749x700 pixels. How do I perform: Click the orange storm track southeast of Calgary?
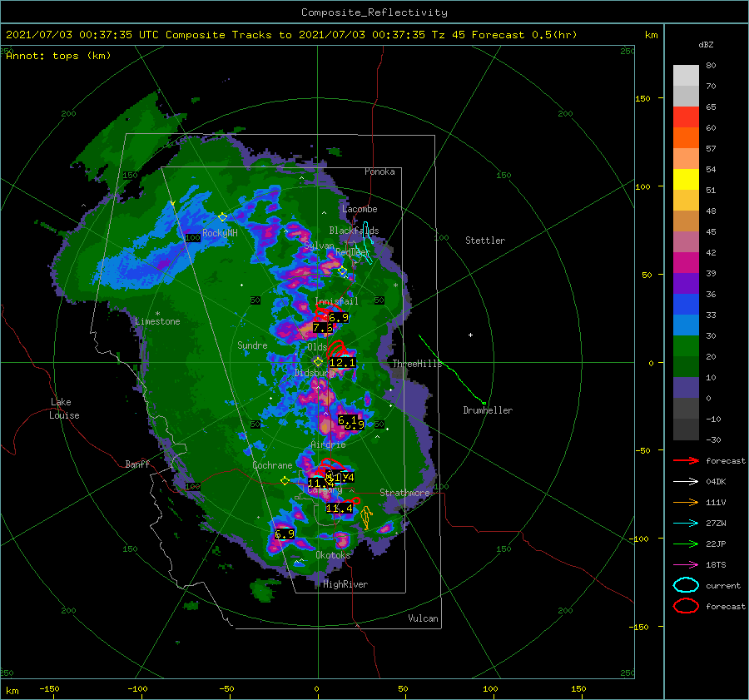tap(366, 519)
